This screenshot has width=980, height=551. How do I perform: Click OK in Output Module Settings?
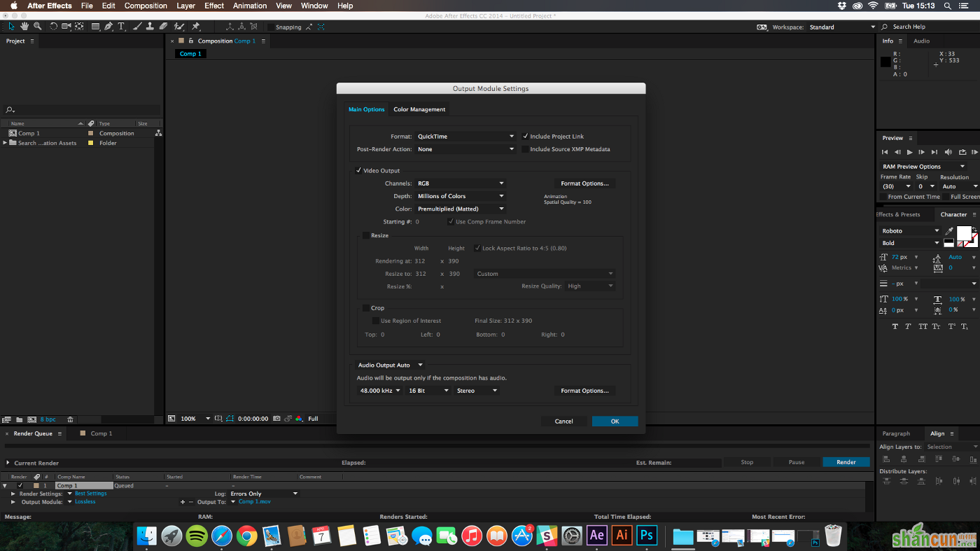click(615, 421)
